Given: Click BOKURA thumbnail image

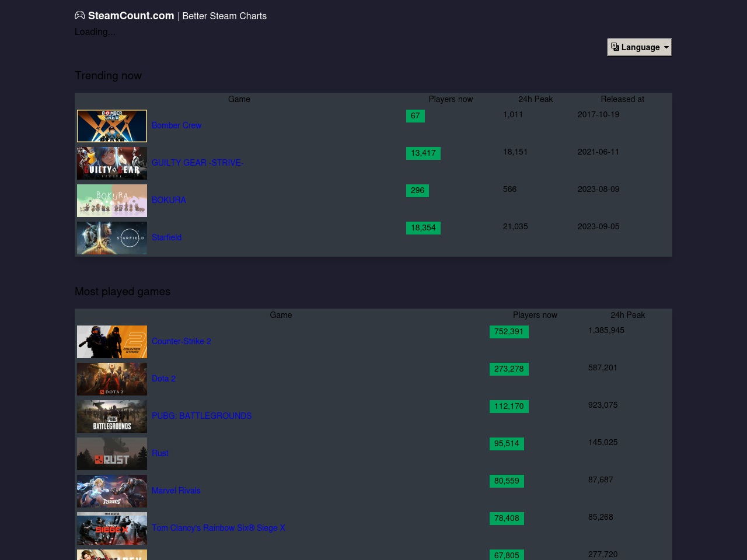Looking at the screenshot, I should tap(112, 201).
